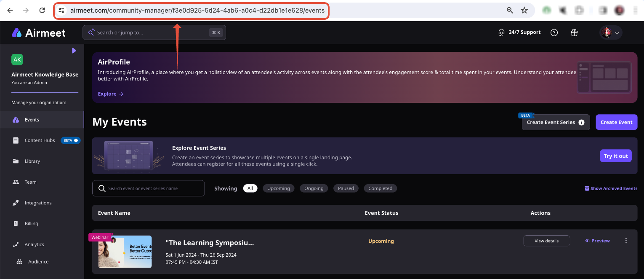
Task: Click the info icon on Create Event Series
Action: pyautogui.click(x=581, y=122)
